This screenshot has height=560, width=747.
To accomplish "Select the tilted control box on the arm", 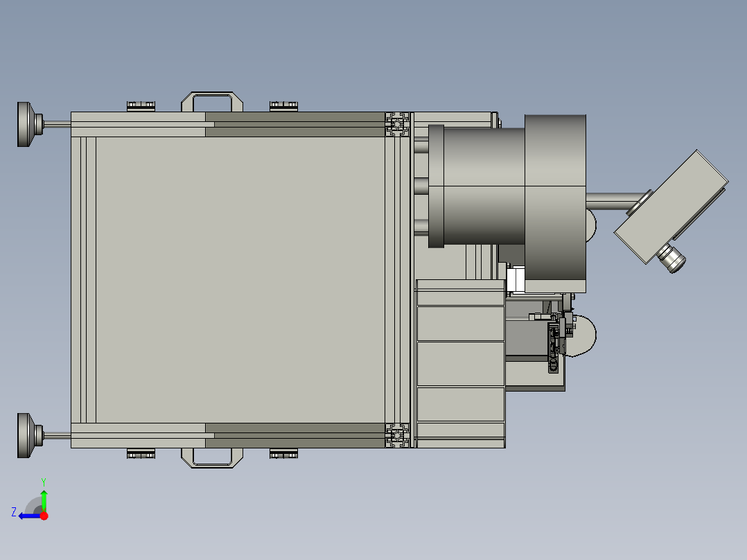I will [671, 207].
